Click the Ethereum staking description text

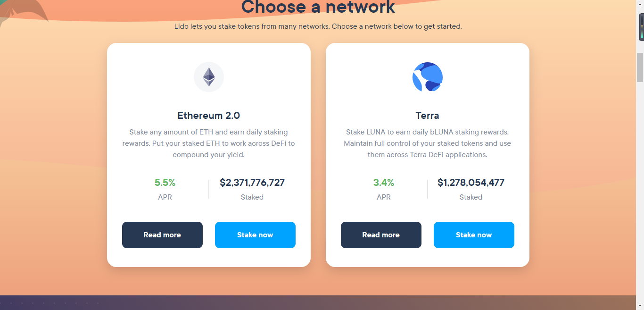coord(209,143)
